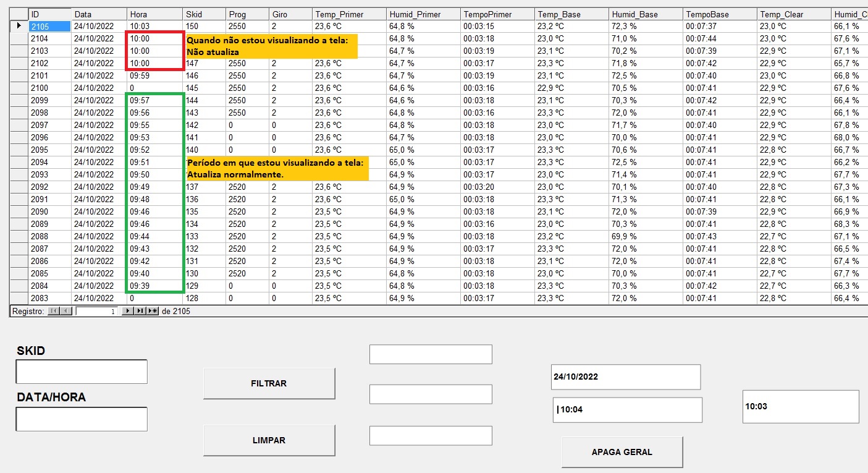868x473 pixels.
Task: Click Humid_Base cell 70,5 %
Action: tap(646, 88)
